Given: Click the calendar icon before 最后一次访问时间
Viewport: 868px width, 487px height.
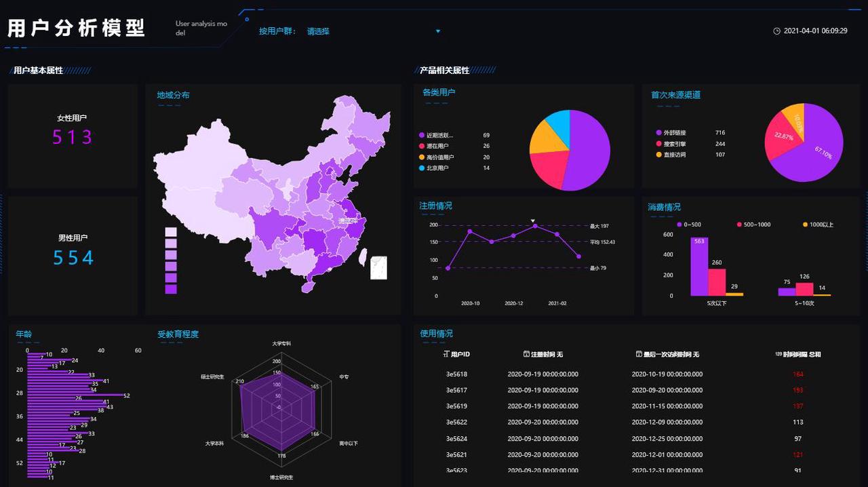Looking at the screenshot, I should pos(639,354).
